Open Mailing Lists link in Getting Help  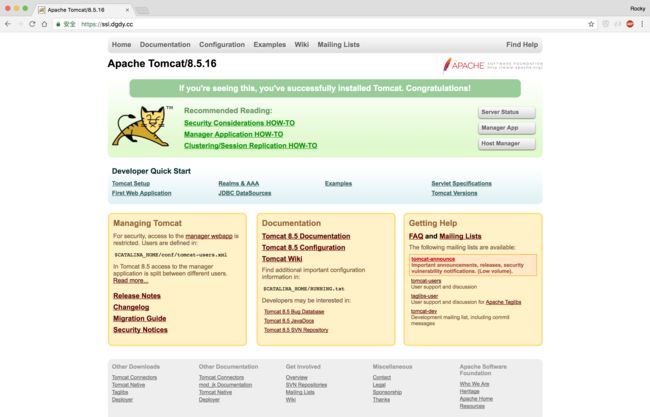[460, 236]
